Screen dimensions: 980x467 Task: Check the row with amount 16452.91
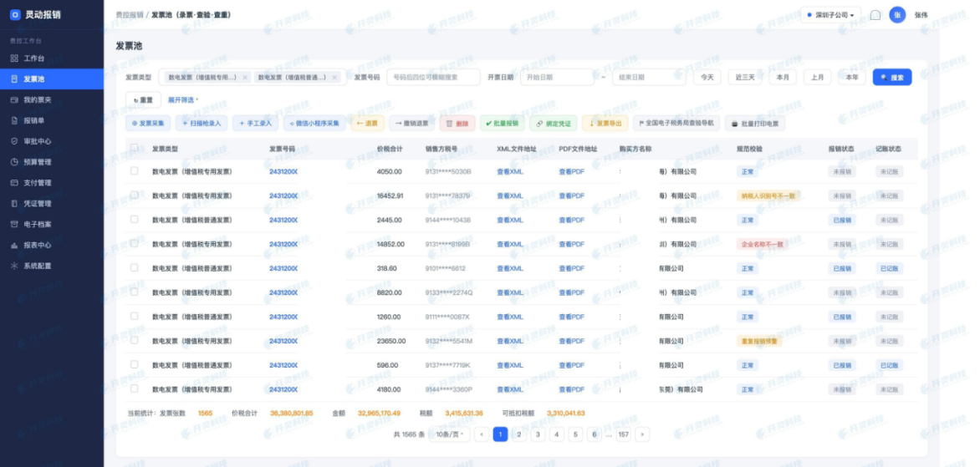(135, 195)
